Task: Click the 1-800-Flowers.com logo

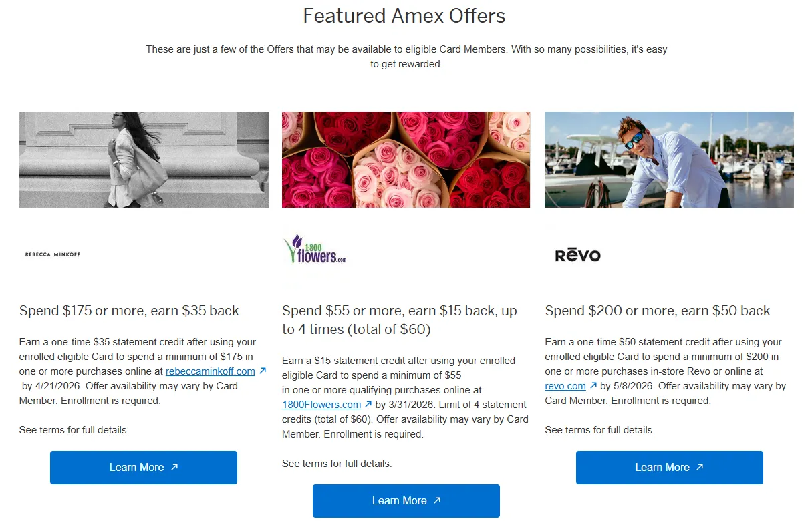Action: point(315,249)
